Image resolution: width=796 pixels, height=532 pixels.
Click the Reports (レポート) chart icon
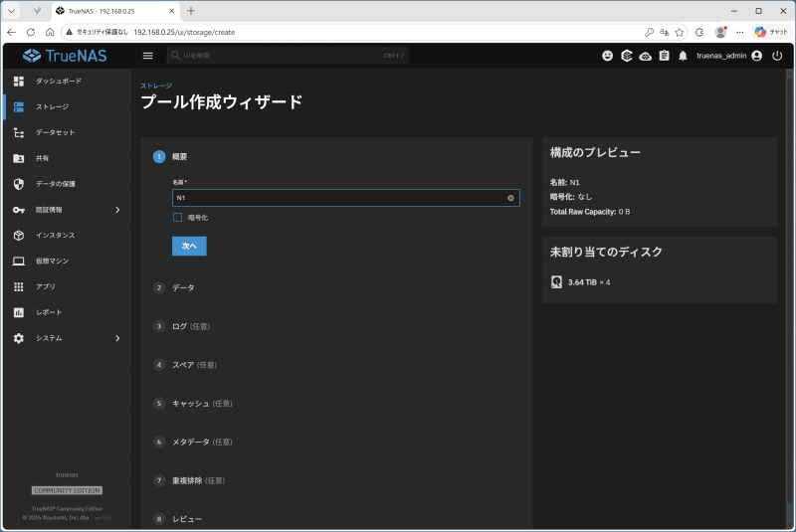pos(19,312)
